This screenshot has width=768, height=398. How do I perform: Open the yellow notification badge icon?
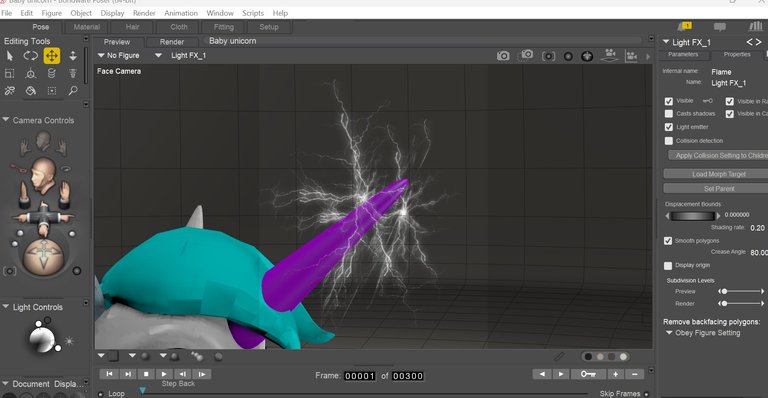tap(685, 26)
